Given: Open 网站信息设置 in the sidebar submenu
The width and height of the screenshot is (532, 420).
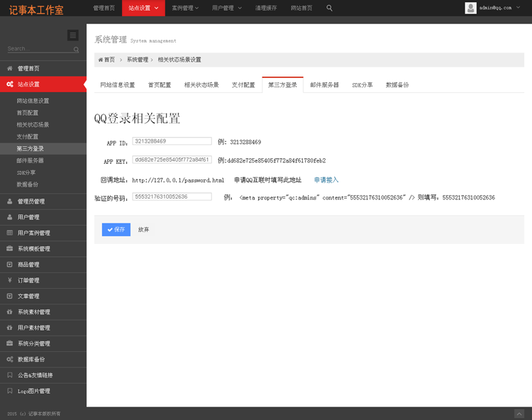Looking at the screenshot, I should pyautogui.click(x=33, y=101).
